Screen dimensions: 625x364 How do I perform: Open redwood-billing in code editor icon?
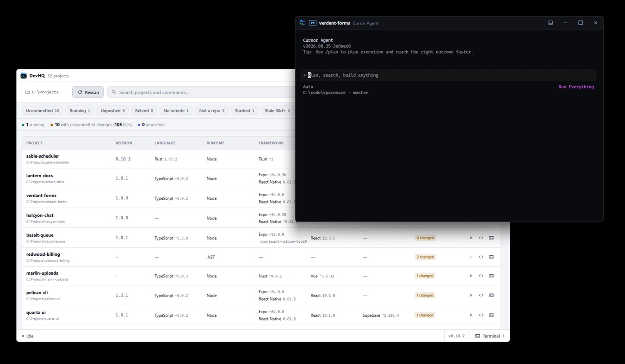point(481,257)
